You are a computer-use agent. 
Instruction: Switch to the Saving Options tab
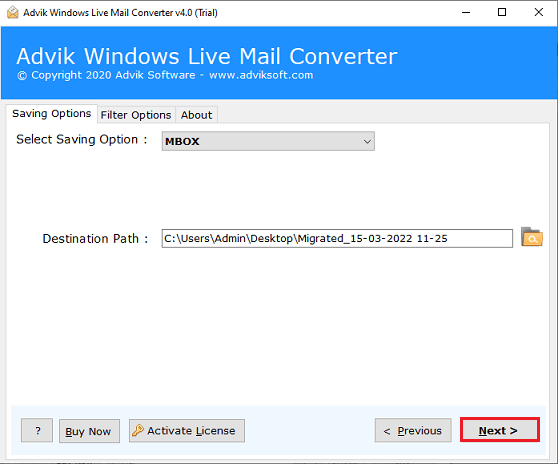(x=52, y=114)
